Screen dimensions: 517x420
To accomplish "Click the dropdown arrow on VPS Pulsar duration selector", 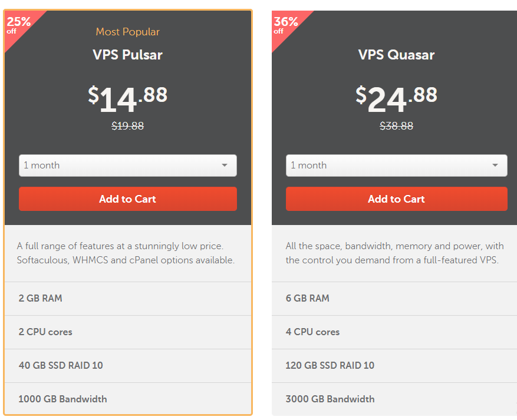I will click(x=225, y=166).
